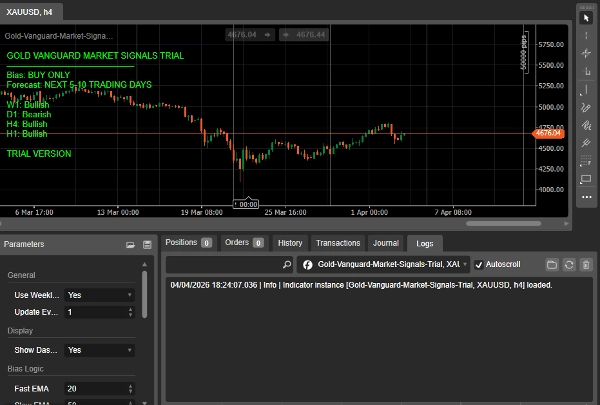Click the 00:00 time marker on chart axis

(246, 204)
